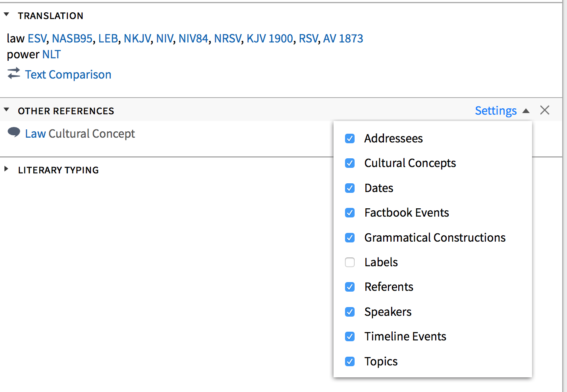Click the Labels menu entry text
Viewport: 567px width, 392px height.
(381, 262)
